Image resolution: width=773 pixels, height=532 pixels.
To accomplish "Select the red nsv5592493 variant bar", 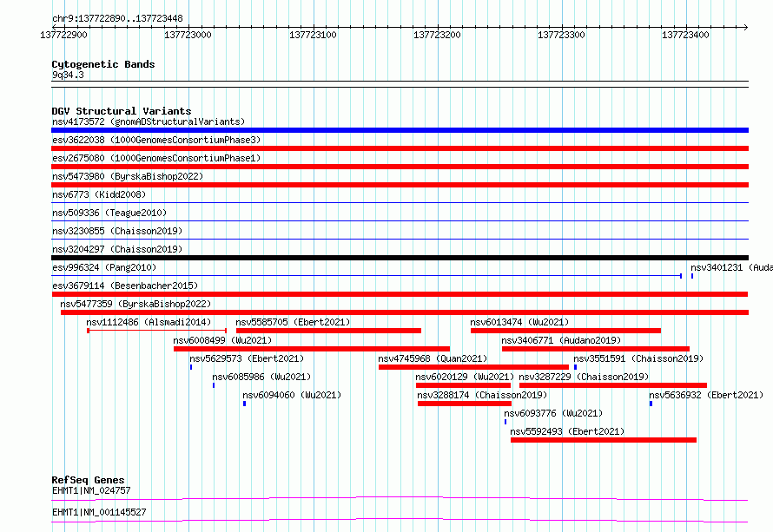I will pos(604,440).
